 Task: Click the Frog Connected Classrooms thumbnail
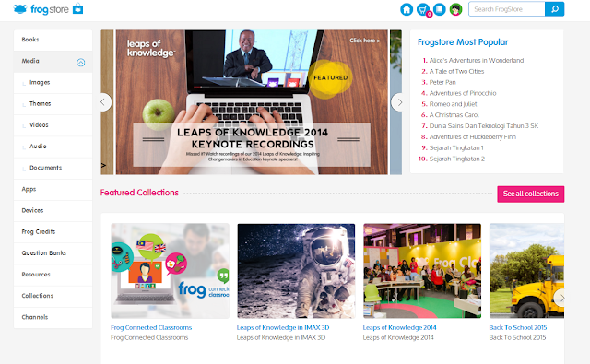170,271
